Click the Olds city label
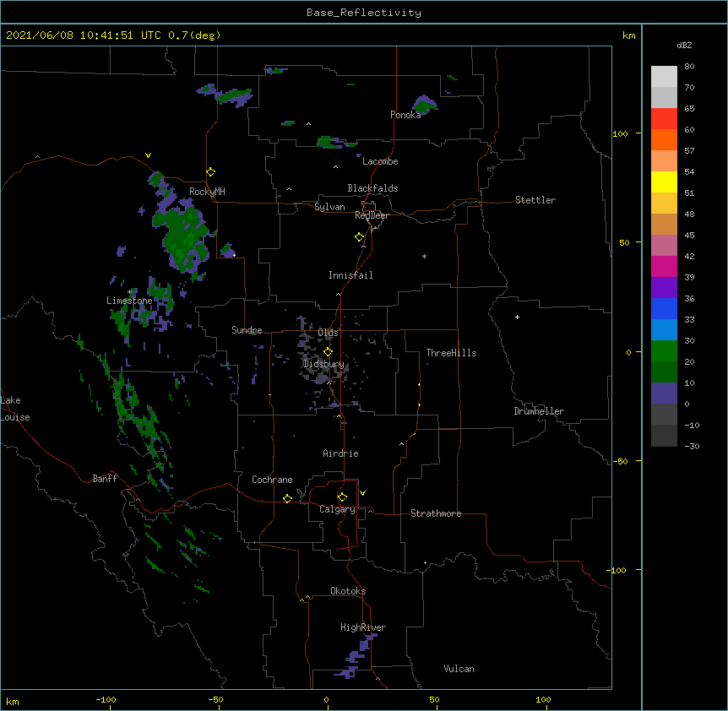 click(328, 333)
